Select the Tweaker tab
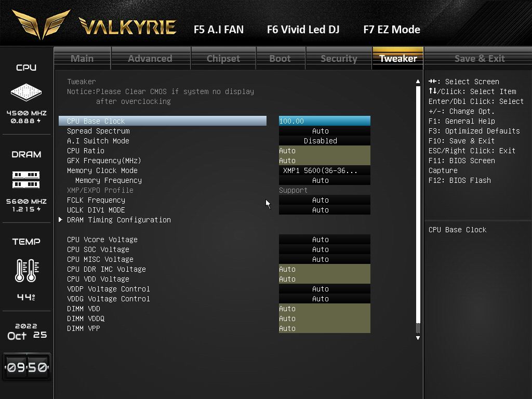 point(398,58)
